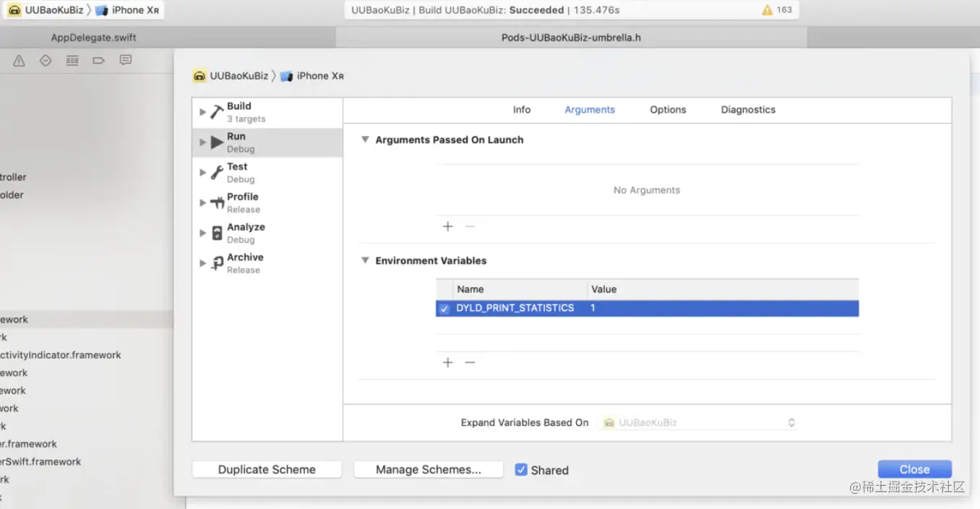980x509 pixels.
Task: Click the warning triangle navigator icon
Action: pyautogui.click(x=19, y=61)
